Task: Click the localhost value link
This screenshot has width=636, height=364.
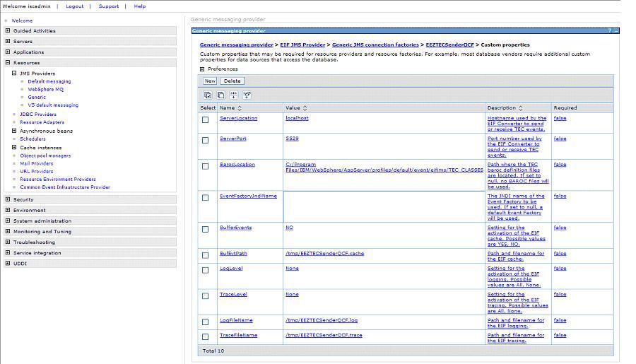Action: coord(297,118)
